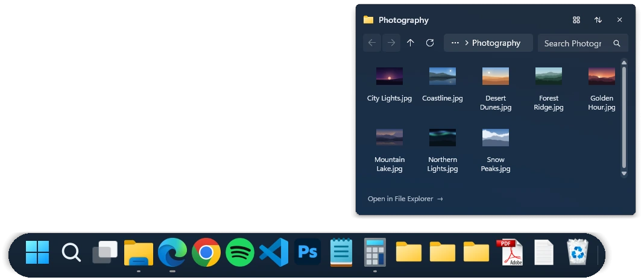
Task: Click the Search Photography input field
Action: click(583, 43)
